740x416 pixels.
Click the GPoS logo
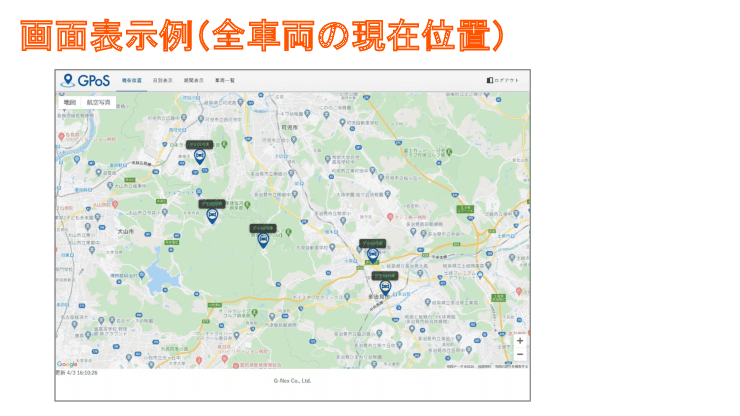click(85, 80)
